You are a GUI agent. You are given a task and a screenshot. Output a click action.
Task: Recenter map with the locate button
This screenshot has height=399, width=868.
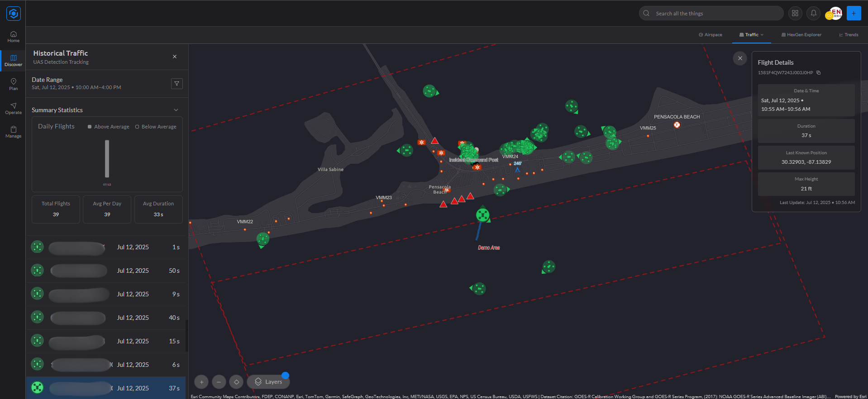236,382
